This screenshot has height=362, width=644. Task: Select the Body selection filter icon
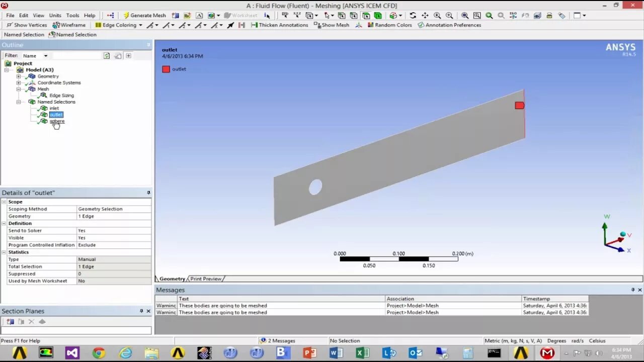pos(377,15)
